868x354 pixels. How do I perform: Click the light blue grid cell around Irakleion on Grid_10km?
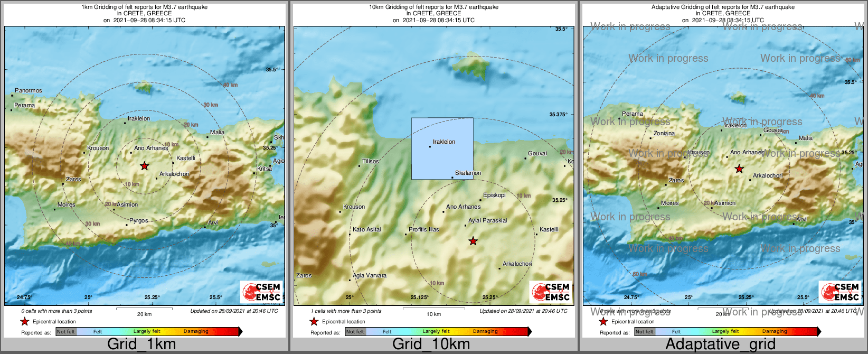(442, 148)
